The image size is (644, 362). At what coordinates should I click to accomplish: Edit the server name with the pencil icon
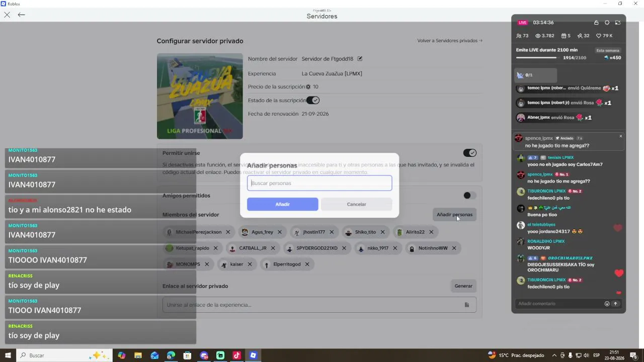(360, 59)
